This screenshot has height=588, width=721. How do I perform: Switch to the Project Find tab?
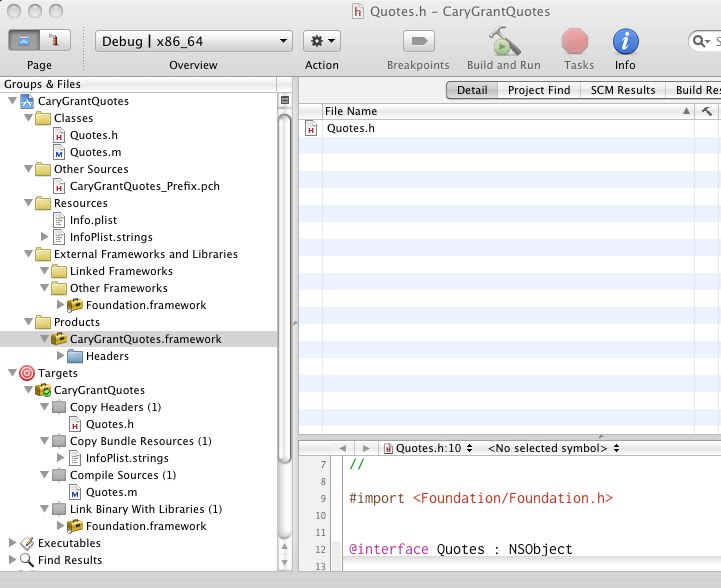tap(539, 90)
